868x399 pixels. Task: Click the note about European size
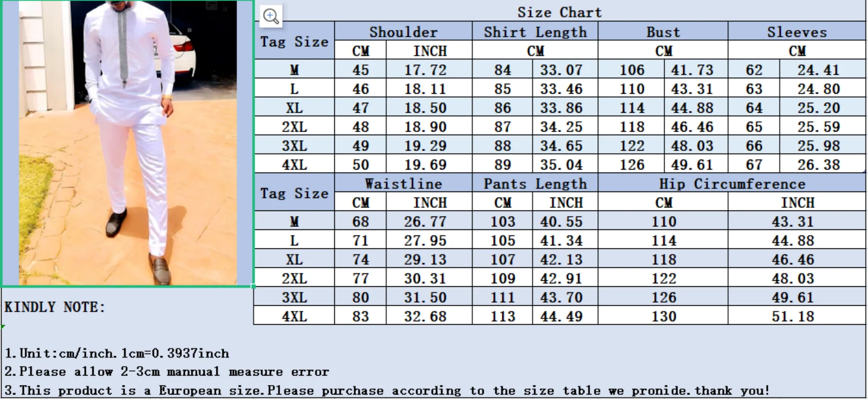387,390
